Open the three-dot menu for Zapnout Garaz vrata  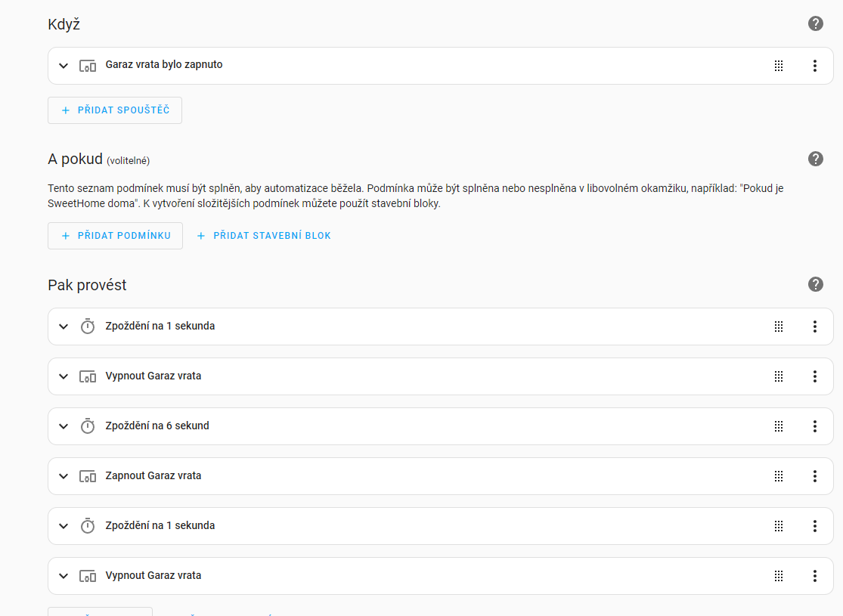814,476
